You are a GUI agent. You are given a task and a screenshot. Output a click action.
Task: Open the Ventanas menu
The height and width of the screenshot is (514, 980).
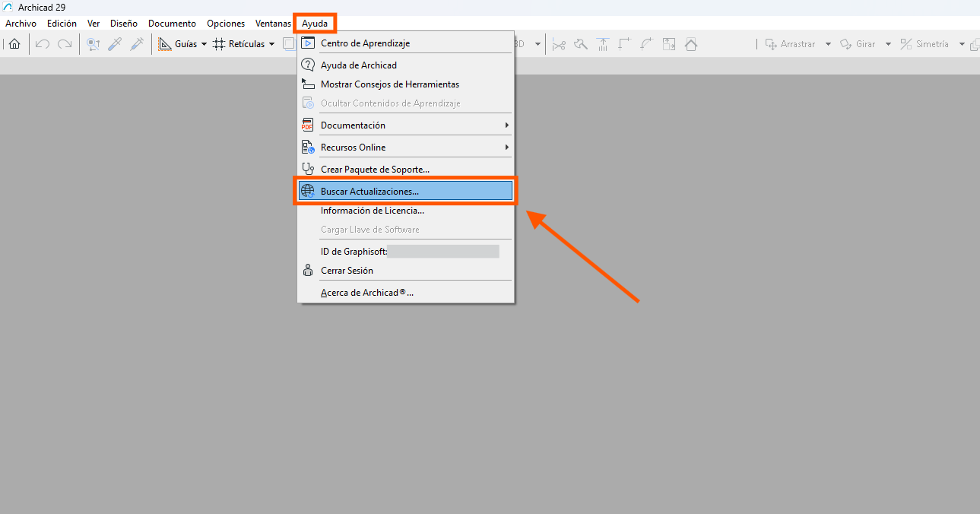pos(273,24)
